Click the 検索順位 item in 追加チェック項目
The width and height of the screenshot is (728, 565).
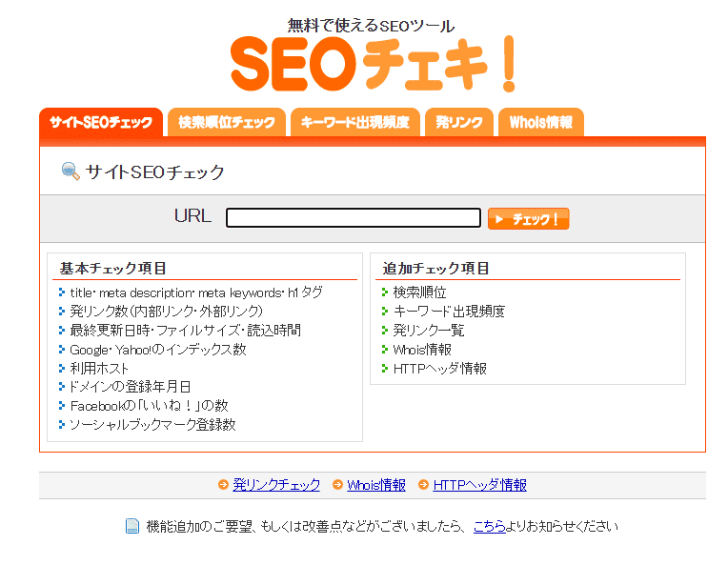tap(419, 292)
